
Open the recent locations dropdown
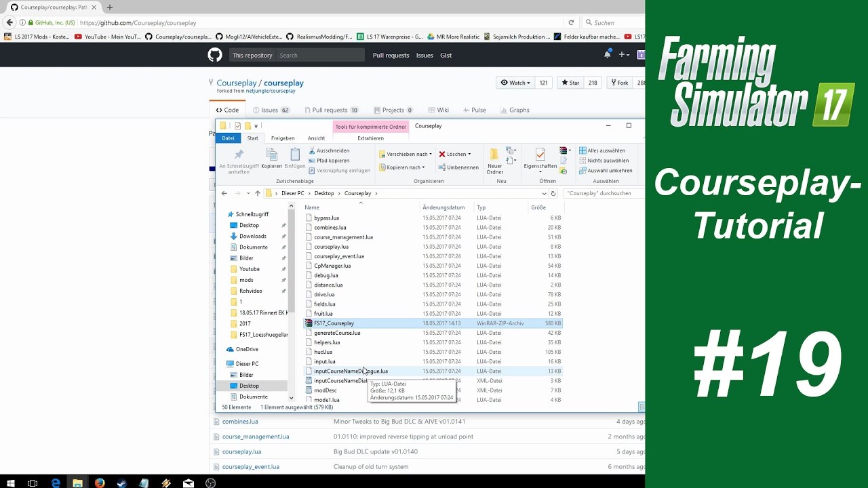[x=248, y=193]
